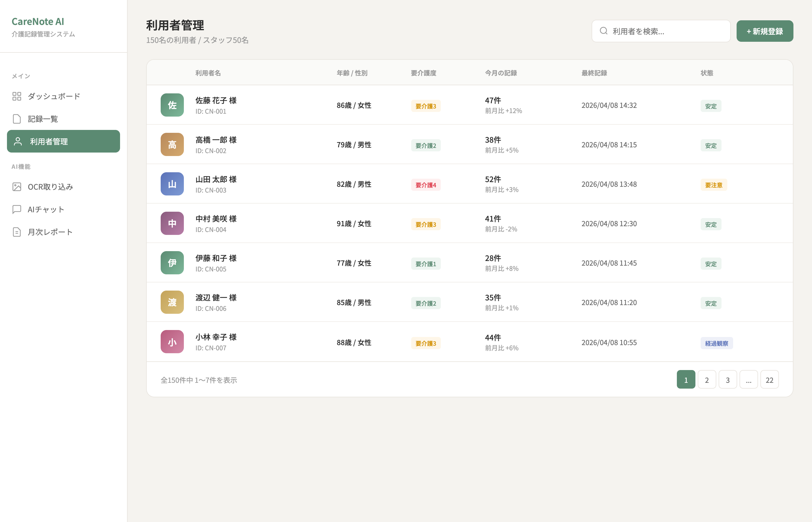Open 伊藤 和子 様 user name
Image resolution: width=812 pixels, height=522 pixels.
point(216,258)
